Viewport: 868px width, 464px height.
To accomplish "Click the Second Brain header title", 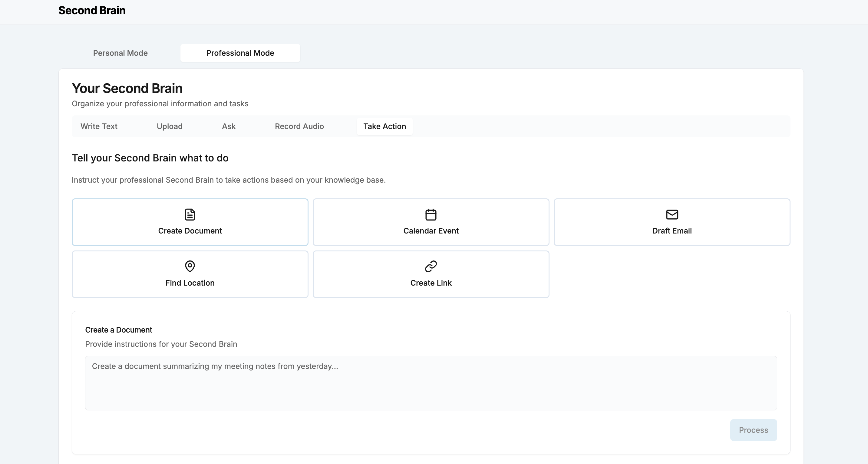I will [x=92, y=10].
